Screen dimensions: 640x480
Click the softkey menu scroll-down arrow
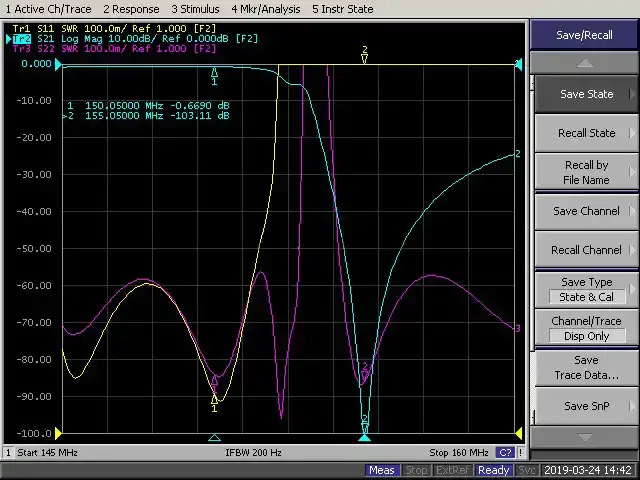pyautogui.click(x=584, y=437)
